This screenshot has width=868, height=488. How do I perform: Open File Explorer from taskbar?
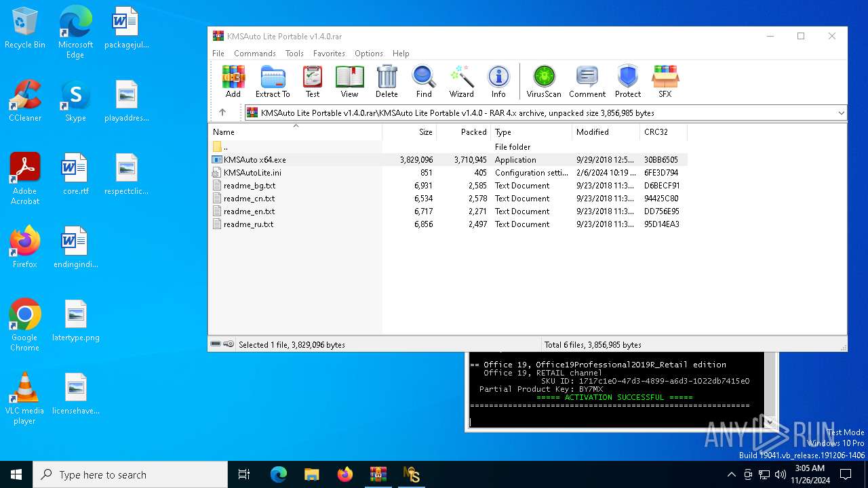coord(311,474)
